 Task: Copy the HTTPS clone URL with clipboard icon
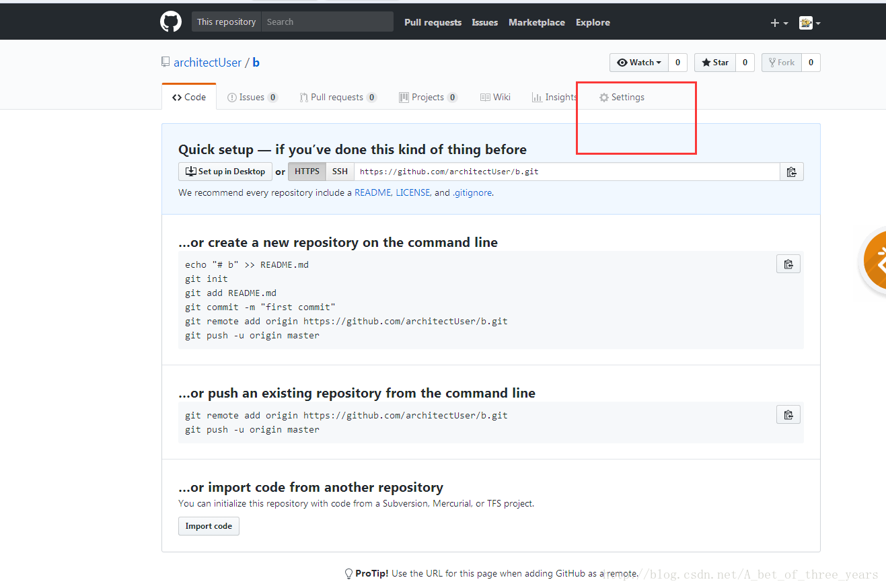[x=792, y=172]
